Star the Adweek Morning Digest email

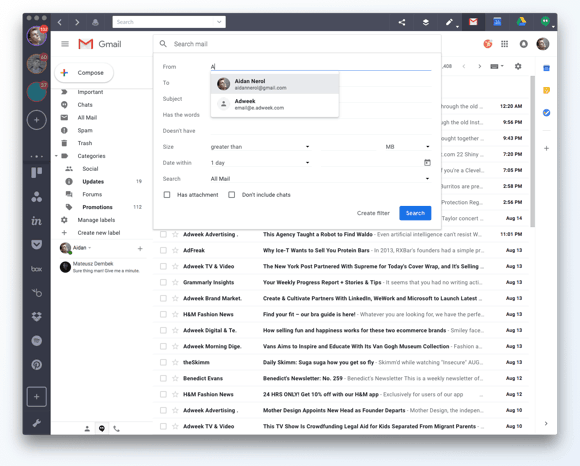175,346
